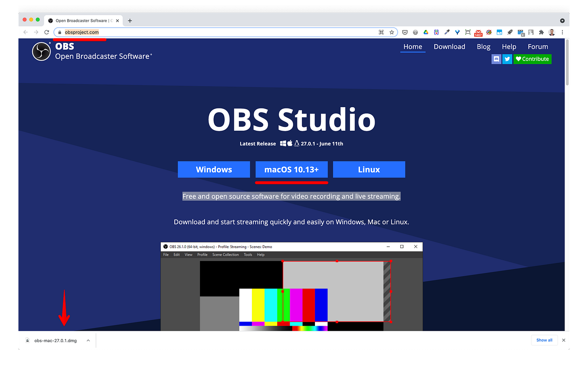
Task: Open the tab search dropdown arrow
Action: (x=562, y=21)
